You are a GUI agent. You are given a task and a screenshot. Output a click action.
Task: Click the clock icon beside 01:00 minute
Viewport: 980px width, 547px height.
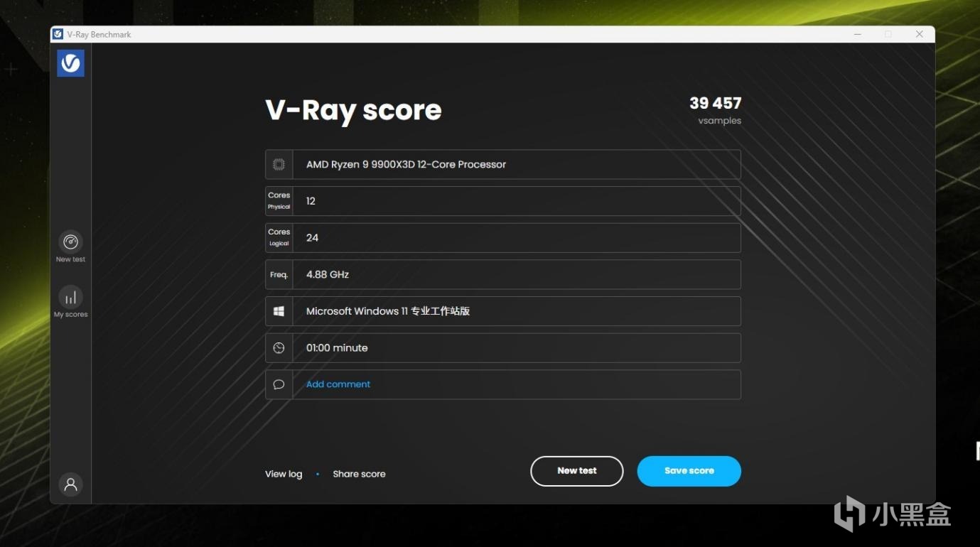click(279, 348)
